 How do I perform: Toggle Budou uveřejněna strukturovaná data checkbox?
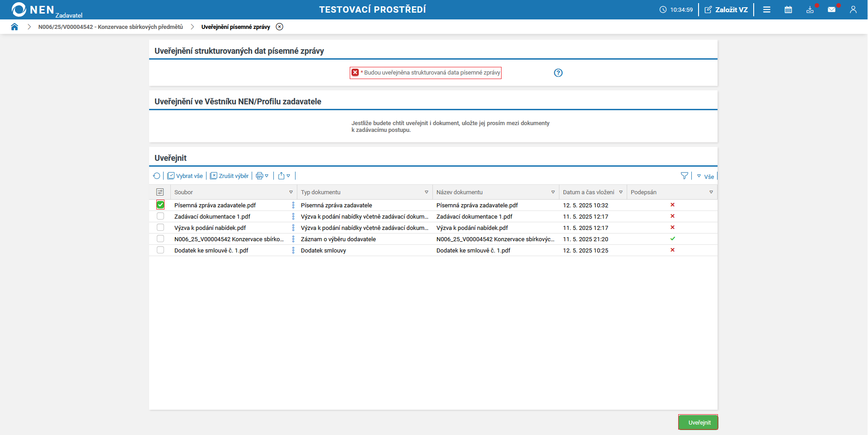[355, 73]
